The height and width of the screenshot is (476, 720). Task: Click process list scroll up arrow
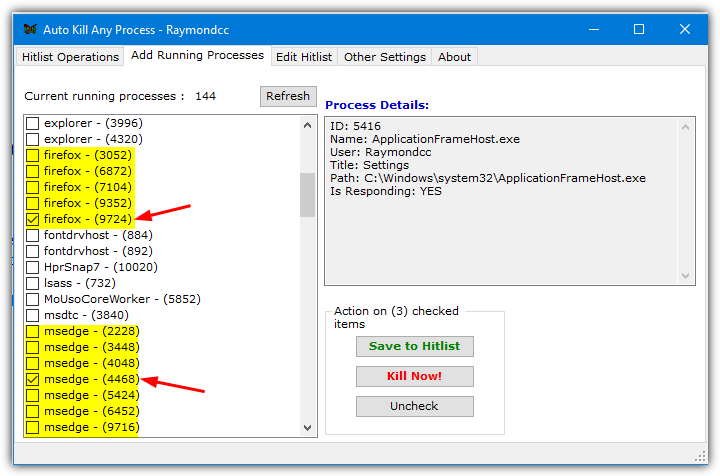pos(308,125)
